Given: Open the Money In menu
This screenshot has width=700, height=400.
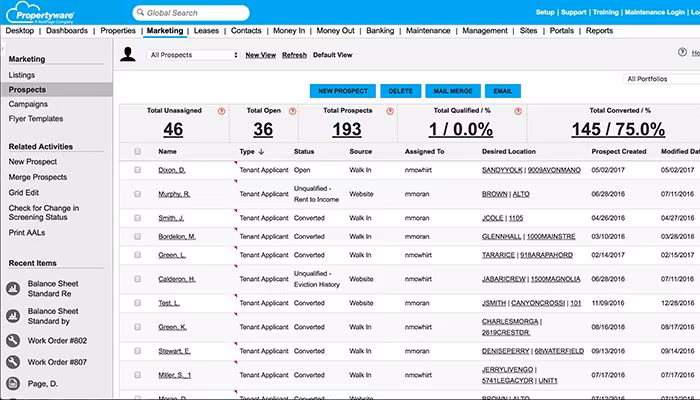Looking at the screenshot, I should (x=289, y=31).
